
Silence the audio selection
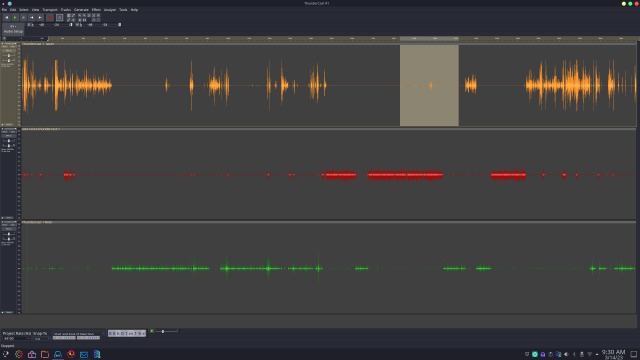84,20
